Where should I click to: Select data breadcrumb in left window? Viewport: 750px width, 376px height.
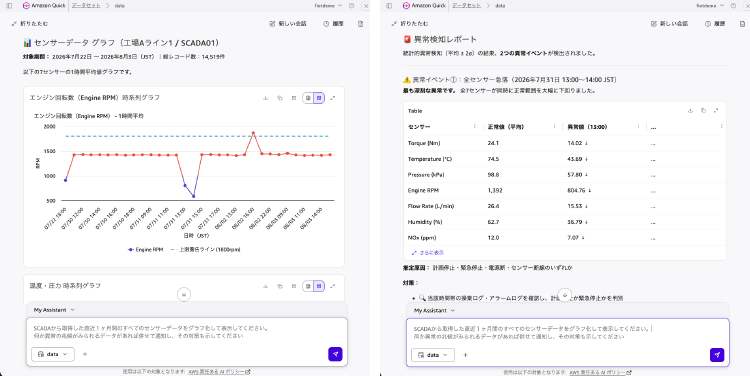119,6
